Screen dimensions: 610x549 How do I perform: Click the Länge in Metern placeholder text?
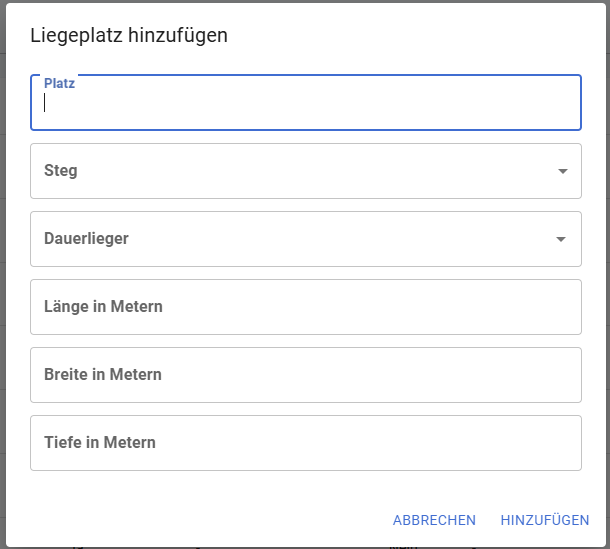(103, 307)
